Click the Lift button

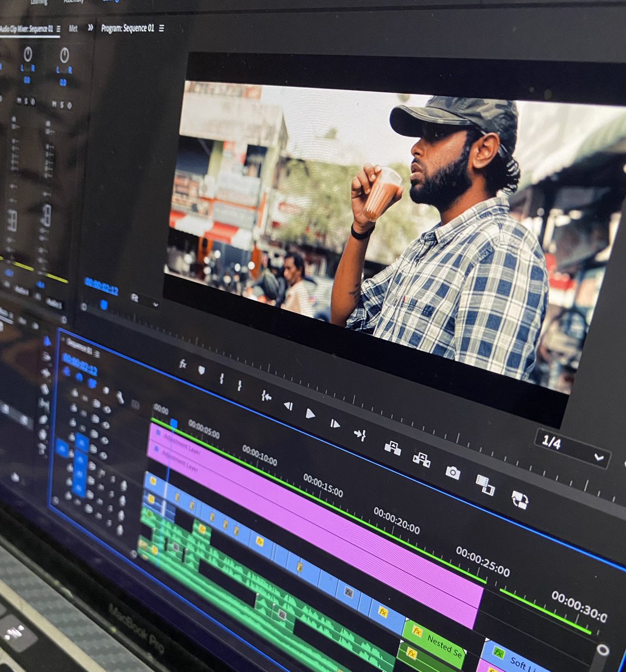[392, 447]
